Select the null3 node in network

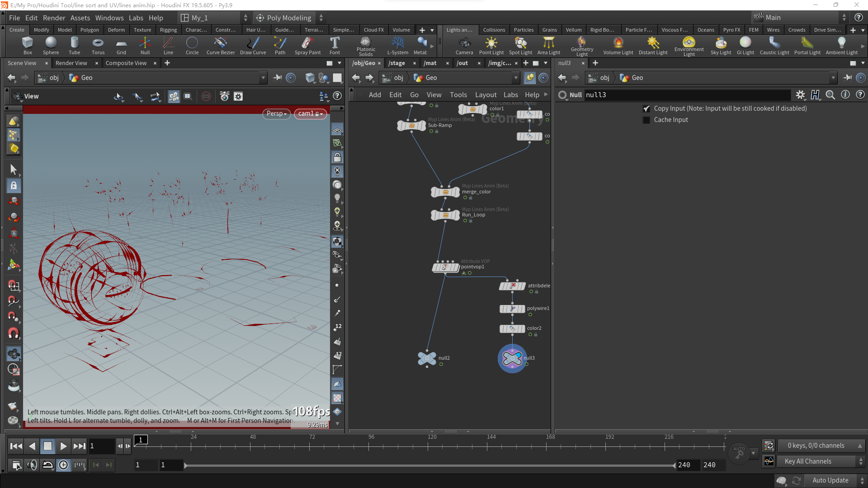click(x=512, y=358)
